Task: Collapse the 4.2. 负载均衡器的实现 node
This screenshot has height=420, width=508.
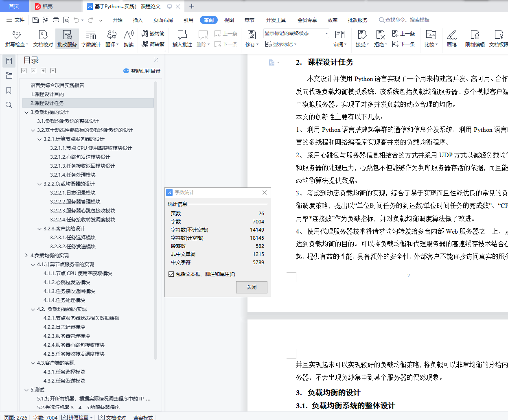Action: click(33, 309)
